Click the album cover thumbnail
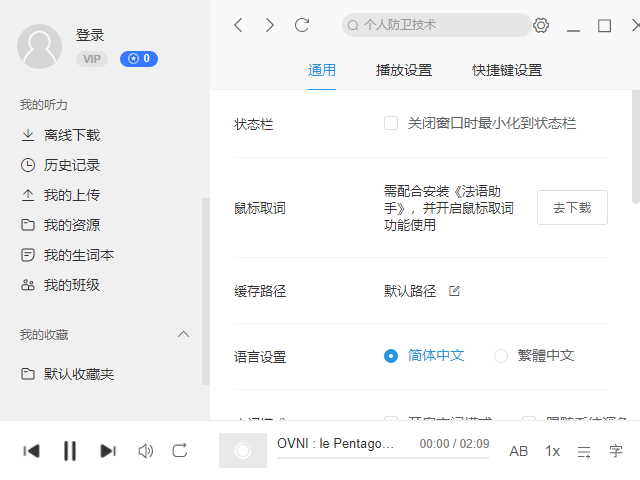640x480 pixels. (x=243, y=451)
